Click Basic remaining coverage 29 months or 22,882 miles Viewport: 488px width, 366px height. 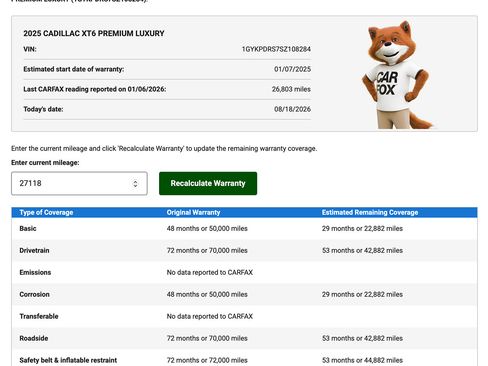point(362,229)
